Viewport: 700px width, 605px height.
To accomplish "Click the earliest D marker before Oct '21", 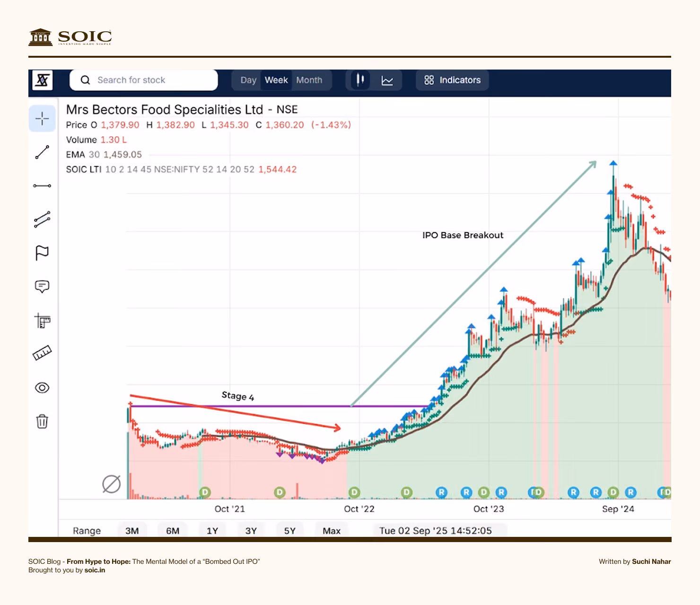I will pyautogui.click(x=205, y=492).
